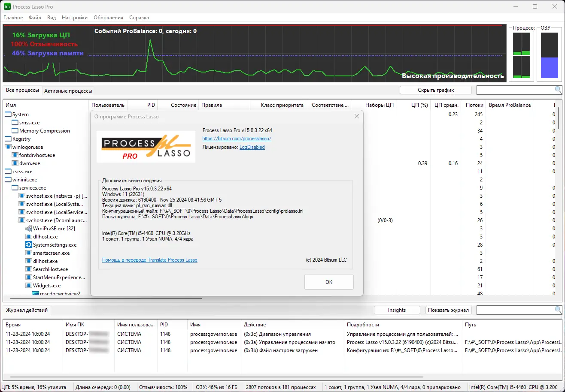Click the Process Lasso title bar icon
This screenshot has height=392, width=565.
point(7,7)
